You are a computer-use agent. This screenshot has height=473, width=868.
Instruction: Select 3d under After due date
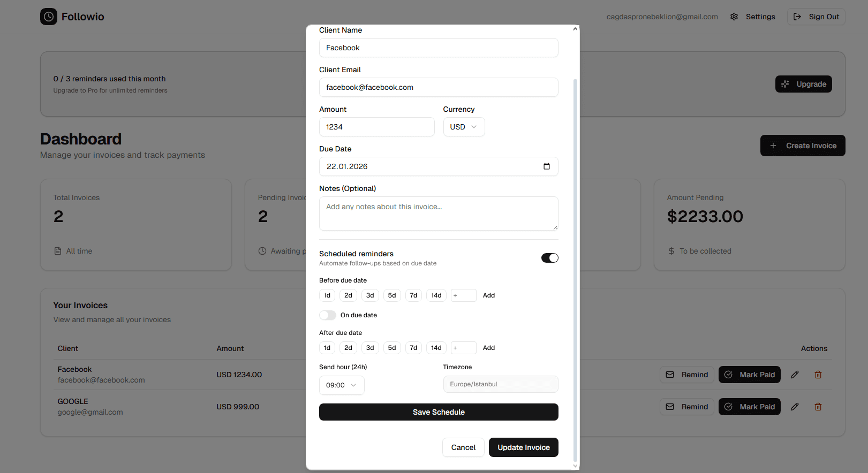[x=370, y=348]
